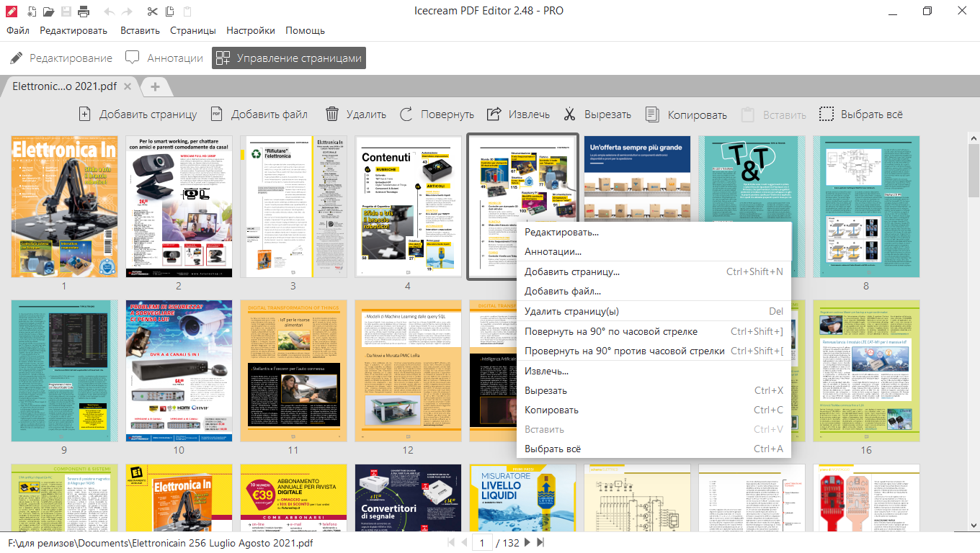Choose Повернуть на 90° по часовой стрелке
The height and width of the screenshot is (553, 980).
pyautogui.click(x=654, y=331)
